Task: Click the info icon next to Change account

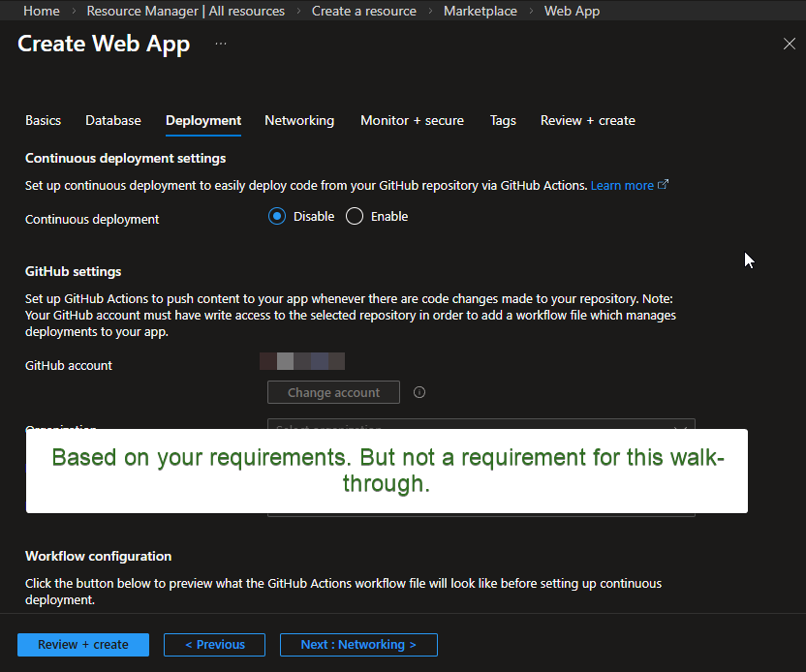Action: pos(419,392)
